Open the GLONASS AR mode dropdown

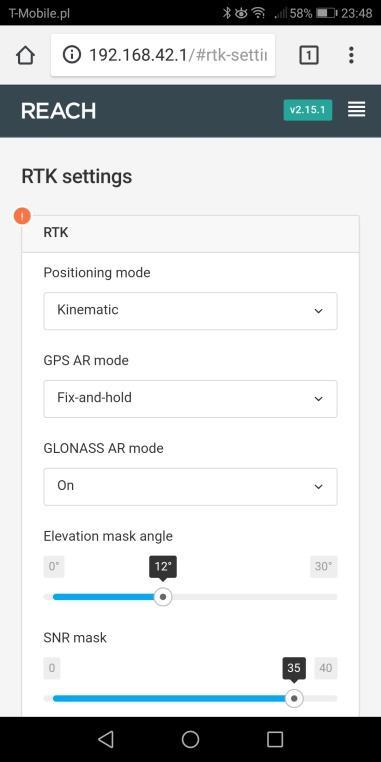pyautogui.click(x=190, y=486)
